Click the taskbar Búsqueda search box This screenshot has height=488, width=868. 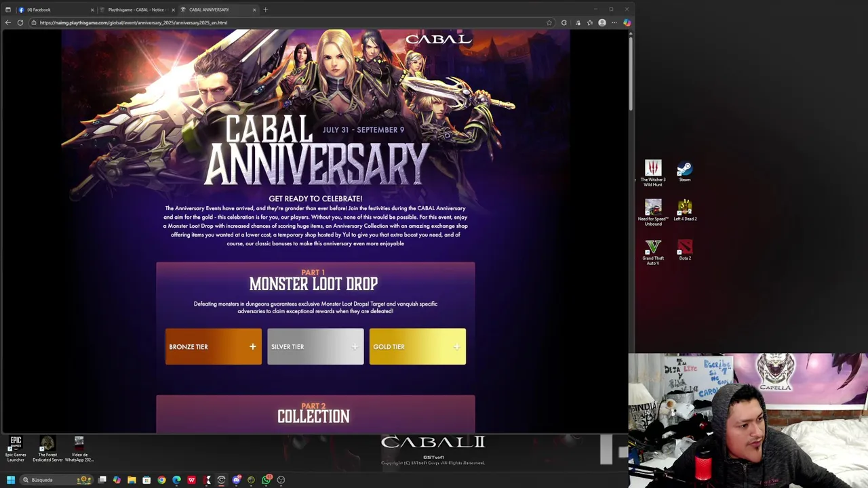pyautogui.click(x=56, y=480)
